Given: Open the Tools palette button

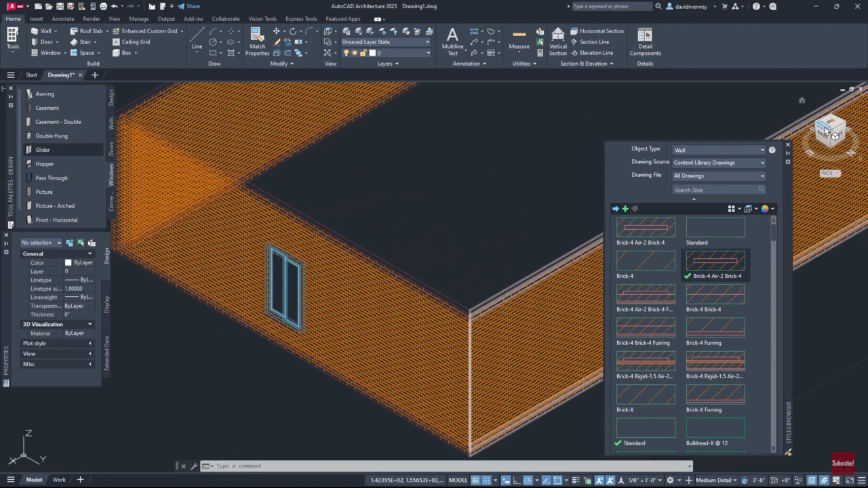Looking at the screenshot, I should tap(13, 39).
